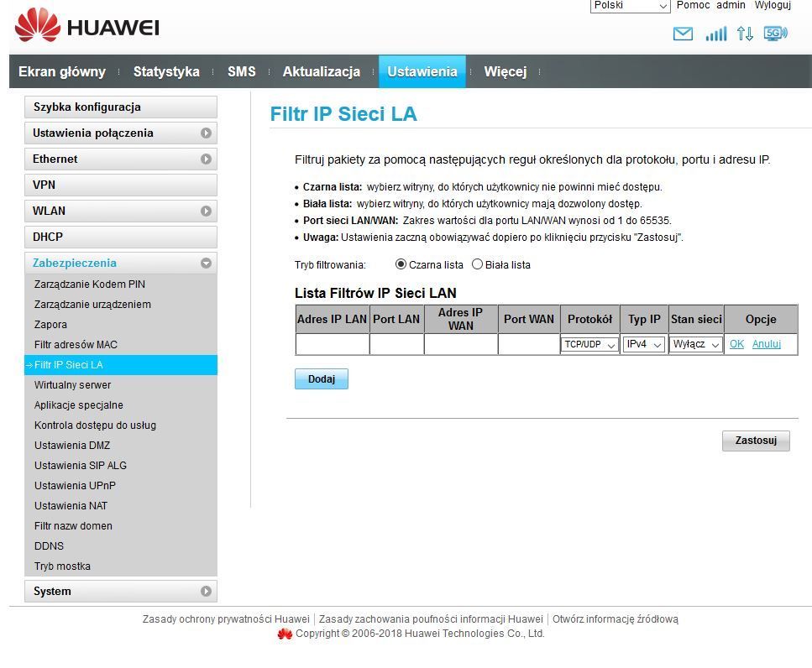
Task: Click the Dodaj button
Action: [x=321, y=378]
